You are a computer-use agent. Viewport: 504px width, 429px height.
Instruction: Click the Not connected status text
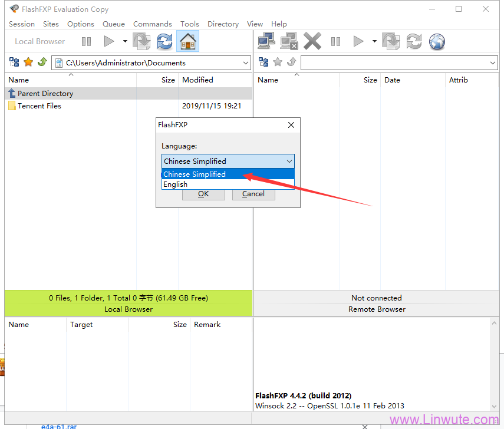click(x=377, y=298)
